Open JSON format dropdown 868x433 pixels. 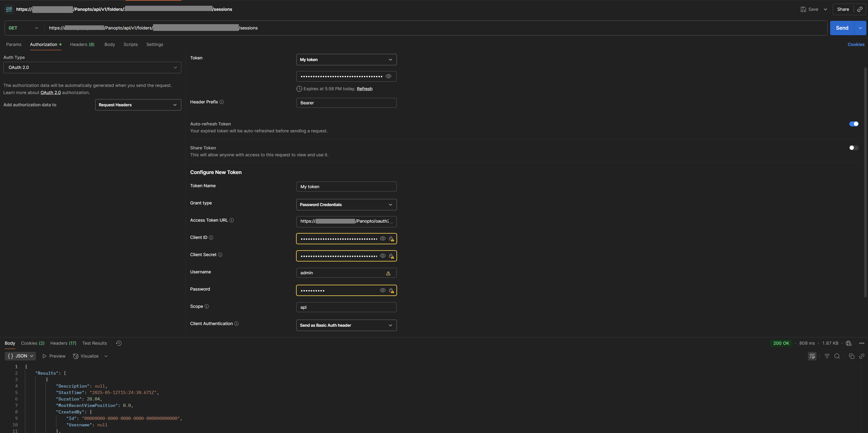tap(20, 356)
